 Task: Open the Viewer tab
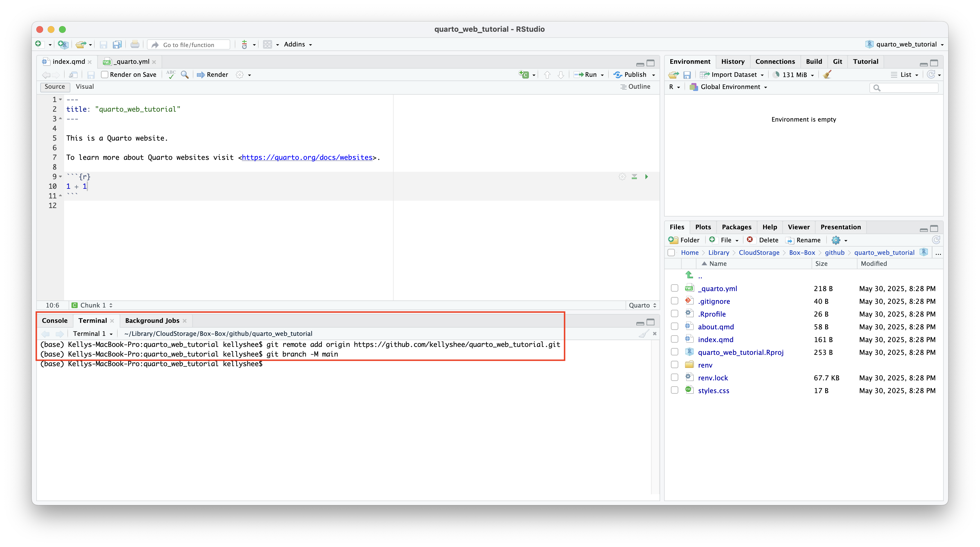tap(799, 227)
